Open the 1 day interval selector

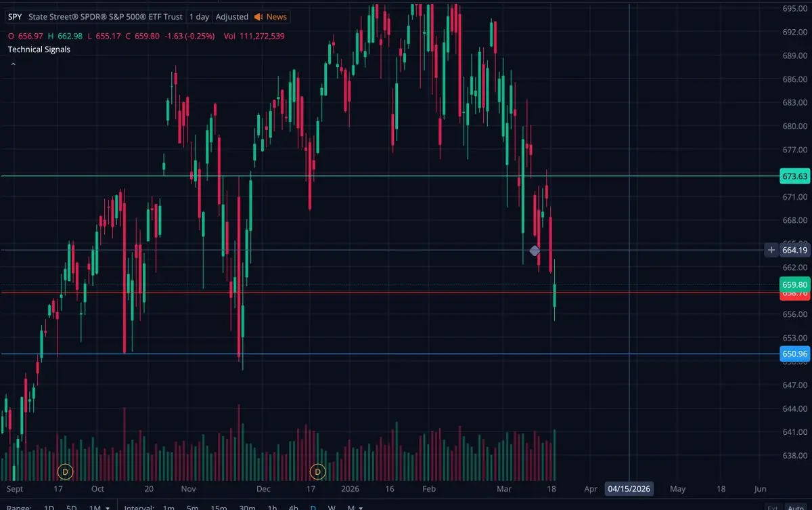199,17
